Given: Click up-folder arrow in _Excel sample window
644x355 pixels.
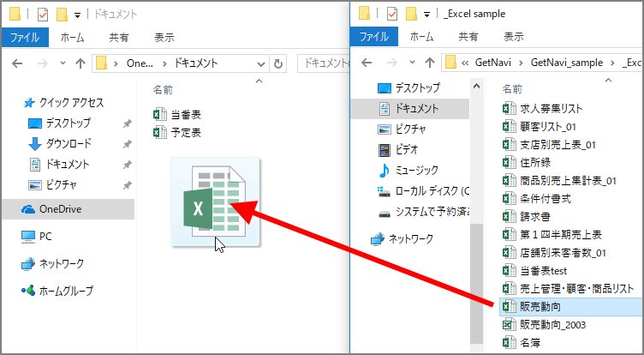Looking at the screenshot, I should tap(430, 63).
